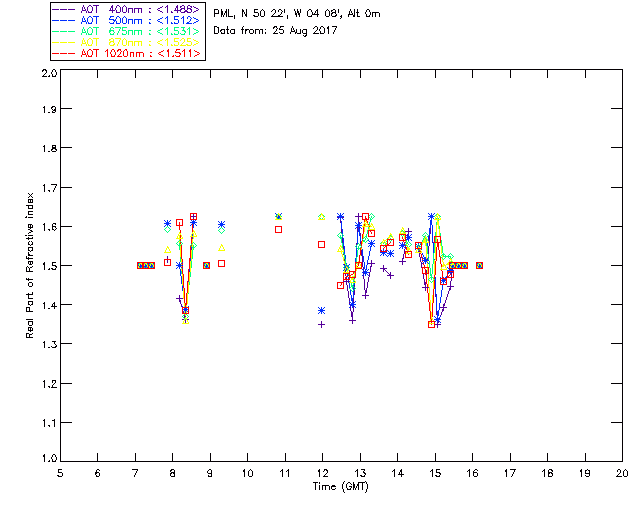Click the purple plus marker at time 12 near 1.35
The height and width of the screenshot is (512, 640).
point(322,325)
